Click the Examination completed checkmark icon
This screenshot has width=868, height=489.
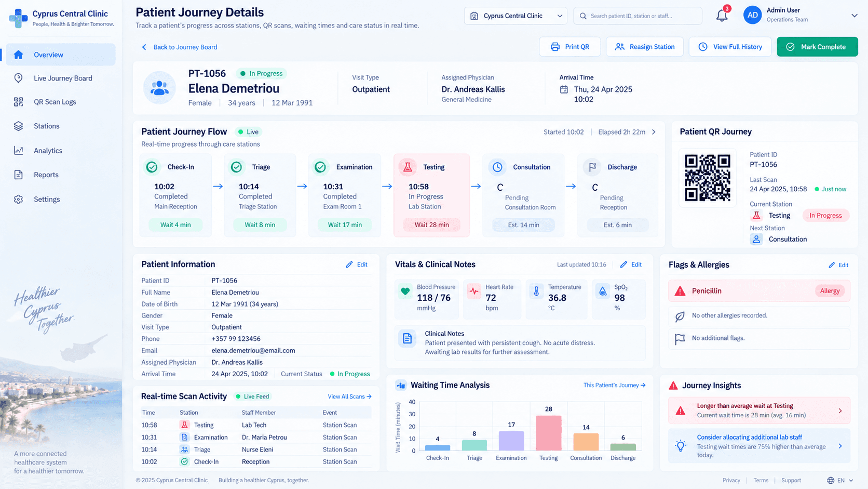coord(320,167)
